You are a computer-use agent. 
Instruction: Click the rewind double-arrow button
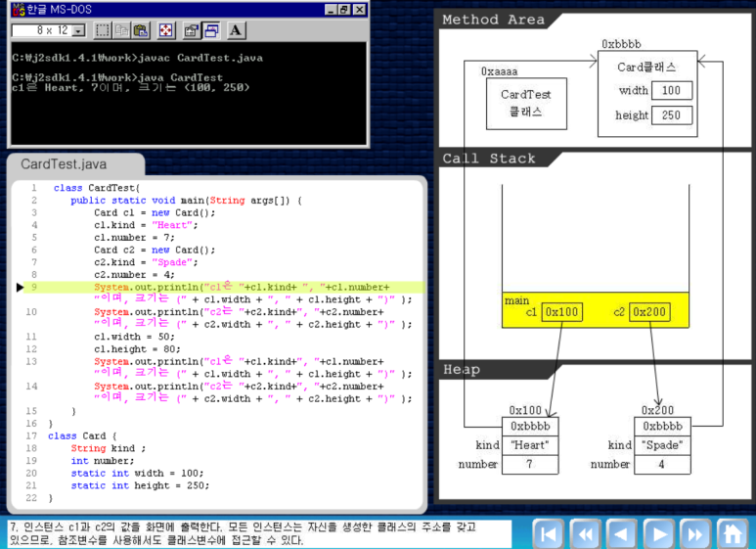[x=585, y=533]
